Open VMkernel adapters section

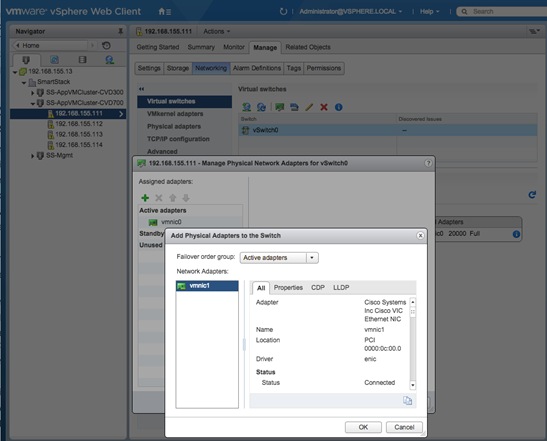175,114
